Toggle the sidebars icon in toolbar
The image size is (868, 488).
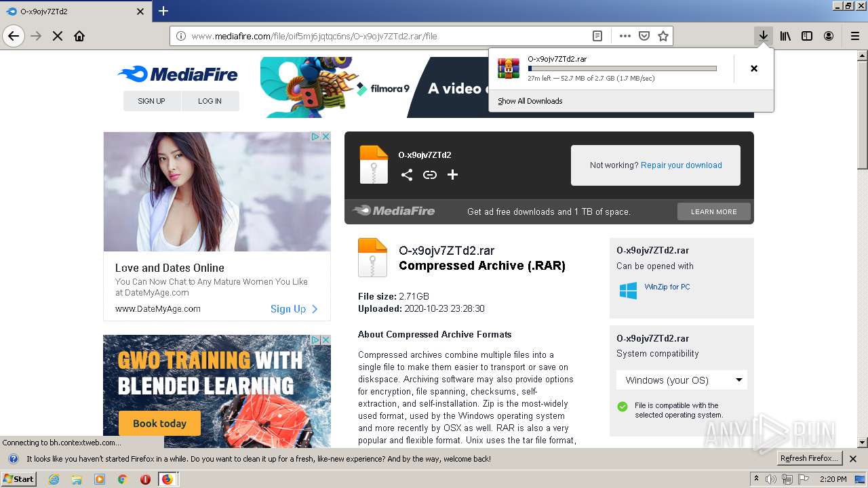click(x=807, y=36)
